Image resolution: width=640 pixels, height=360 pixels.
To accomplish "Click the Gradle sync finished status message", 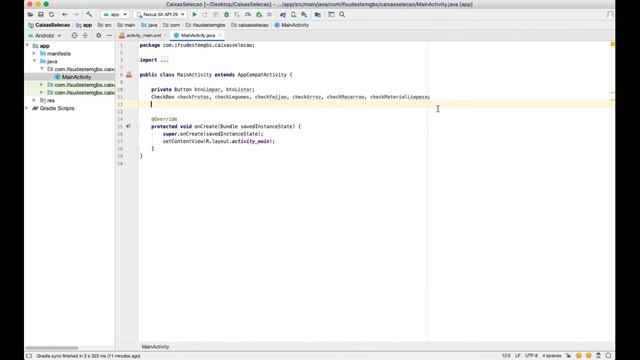I will pos(88,356).
